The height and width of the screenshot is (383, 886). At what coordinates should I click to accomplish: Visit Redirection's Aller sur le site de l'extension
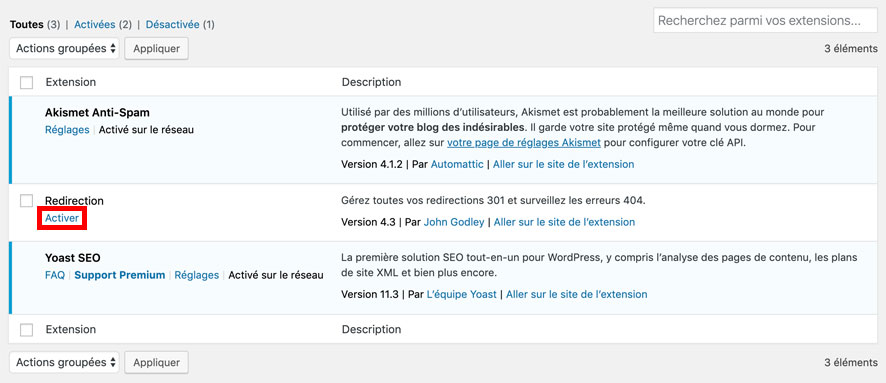click(x=564, y=222)
